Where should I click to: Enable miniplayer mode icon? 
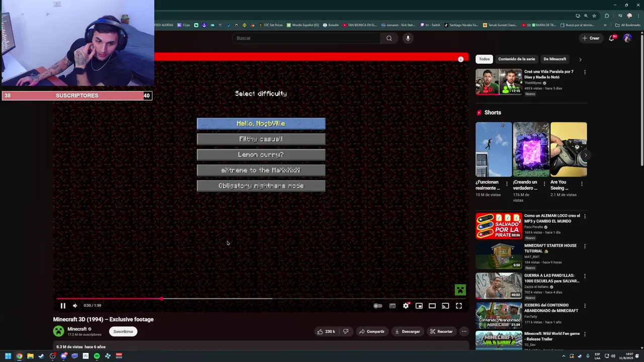(x=419, y=306)
